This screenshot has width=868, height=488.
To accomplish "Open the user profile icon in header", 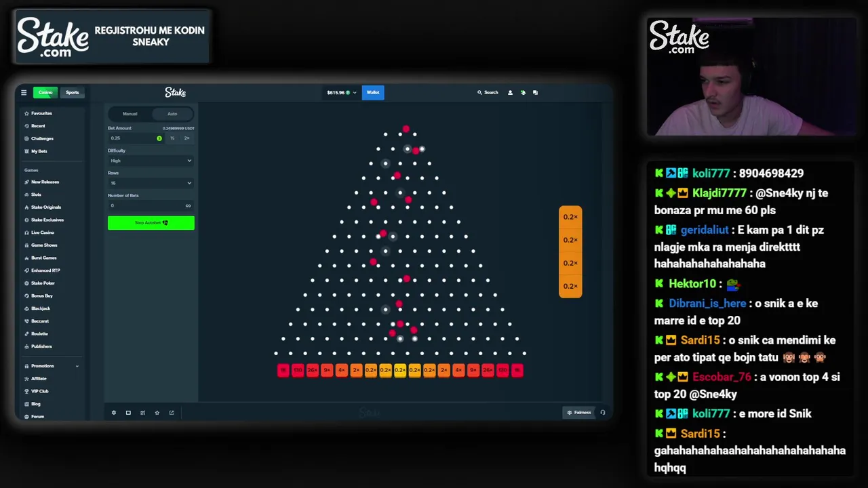I will 510,93.
